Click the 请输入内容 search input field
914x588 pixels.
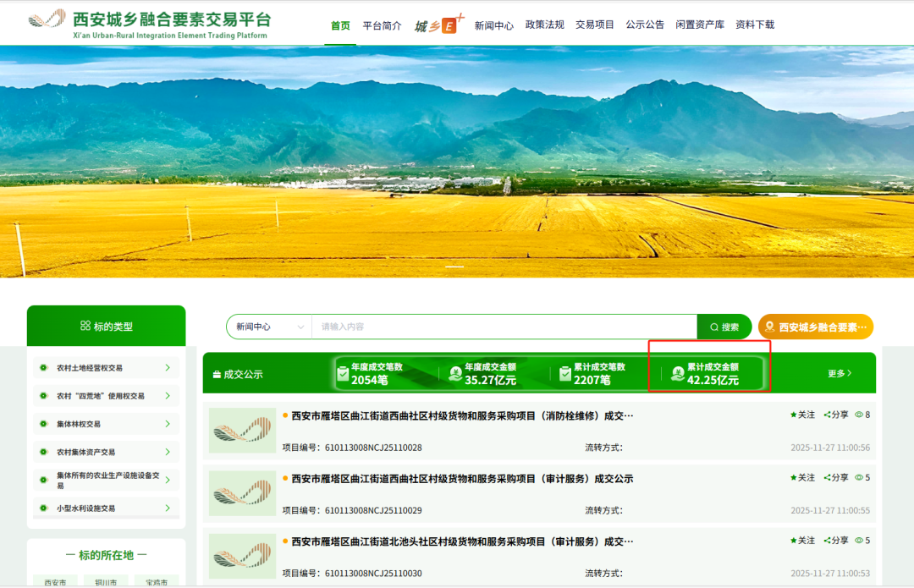(x=504, y=327)
